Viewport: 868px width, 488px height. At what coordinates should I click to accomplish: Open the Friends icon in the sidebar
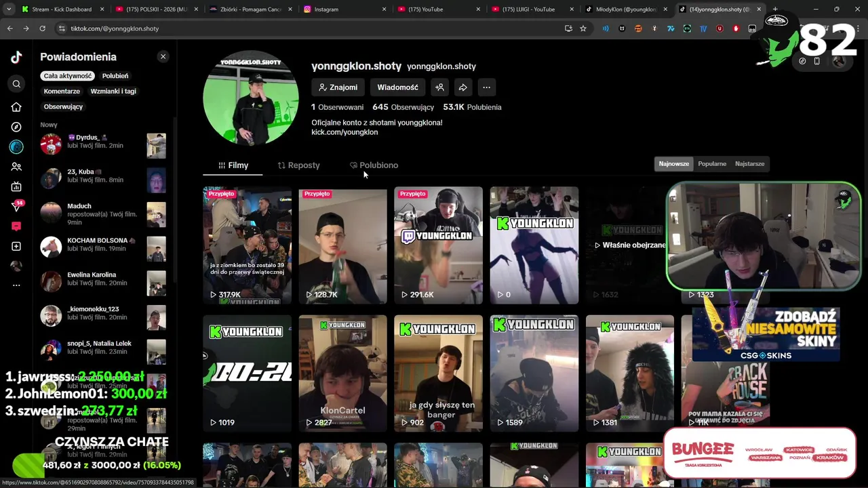point(16,167)
